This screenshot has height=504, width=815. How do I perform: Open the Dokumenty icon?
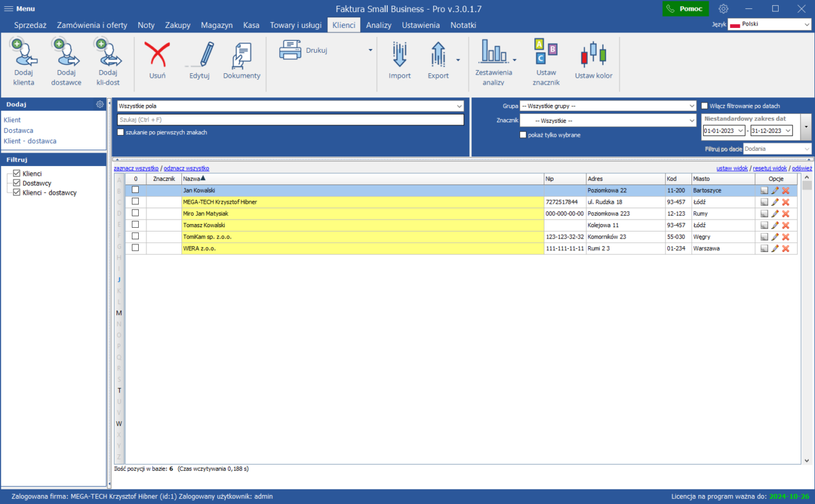pyautogui.click(x=241, y=56)
